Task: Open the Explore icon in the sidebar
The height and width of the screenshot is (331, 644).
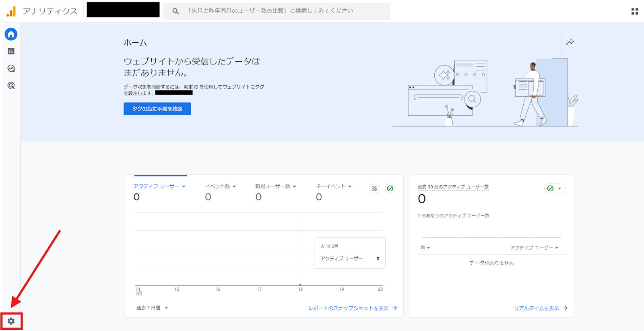Action: (11, 68)
